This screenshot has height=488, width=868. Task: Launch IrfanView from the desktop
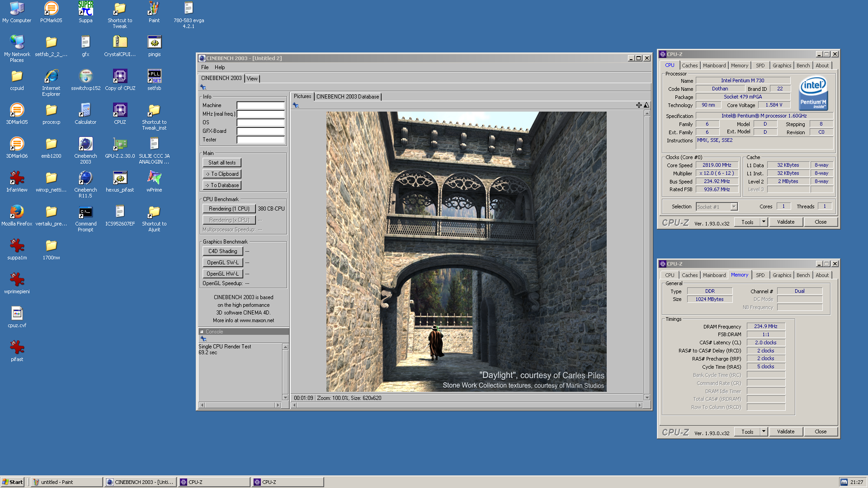coord(17,182)
